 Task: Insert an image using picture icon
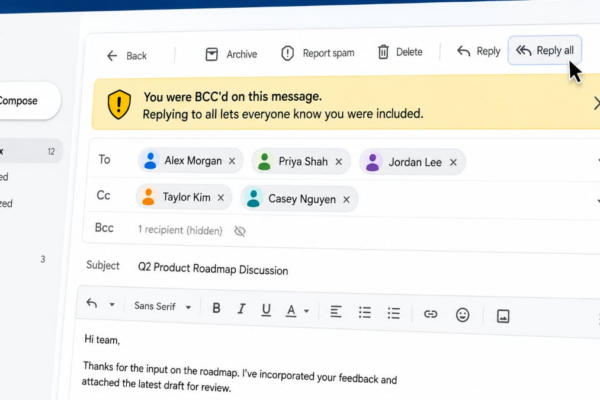click(x=503, y=316)
